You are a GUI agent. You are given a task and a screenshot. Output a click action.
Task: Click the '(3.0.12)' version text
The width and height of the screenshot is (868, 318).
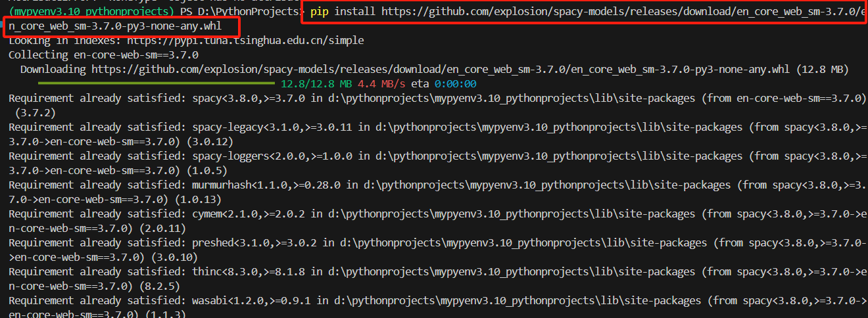pos(211,142)
